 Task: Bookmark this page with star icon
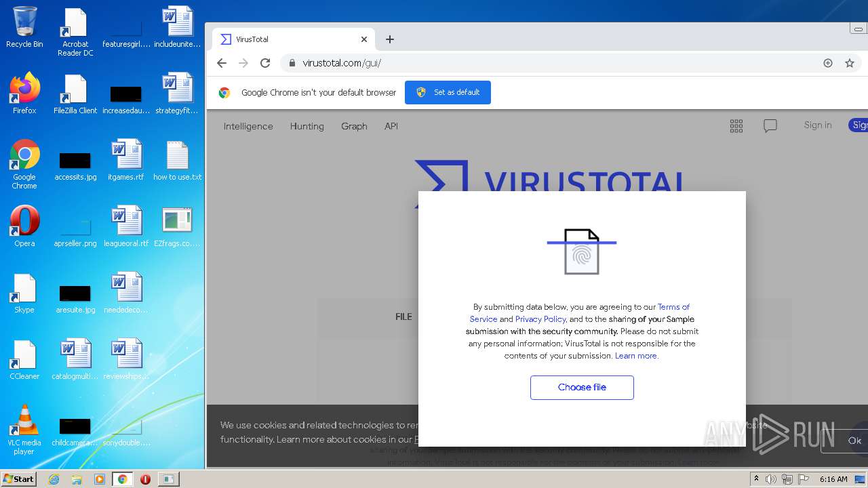(850, 63)
